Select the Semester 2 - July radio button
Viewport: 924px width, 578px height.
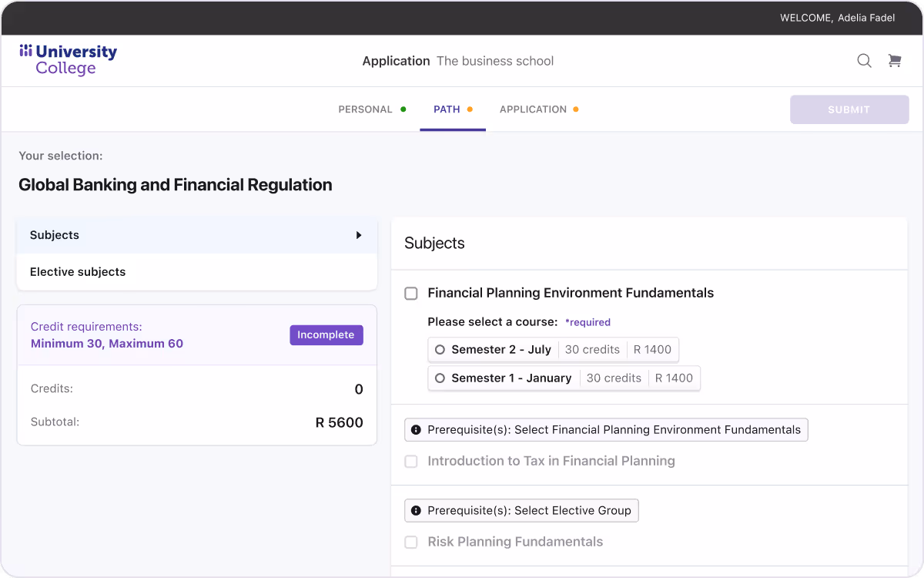pos(440,349)
